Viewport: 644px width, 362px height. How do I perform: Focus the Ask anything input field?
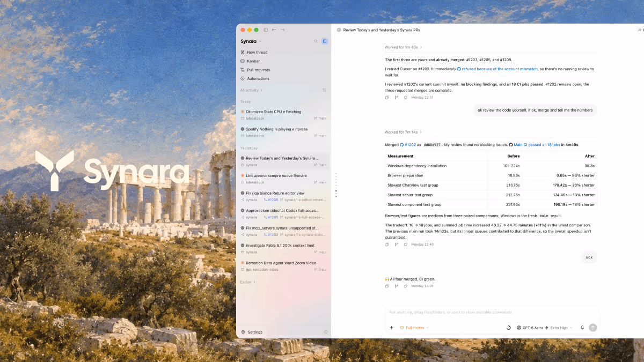point(491,312)
